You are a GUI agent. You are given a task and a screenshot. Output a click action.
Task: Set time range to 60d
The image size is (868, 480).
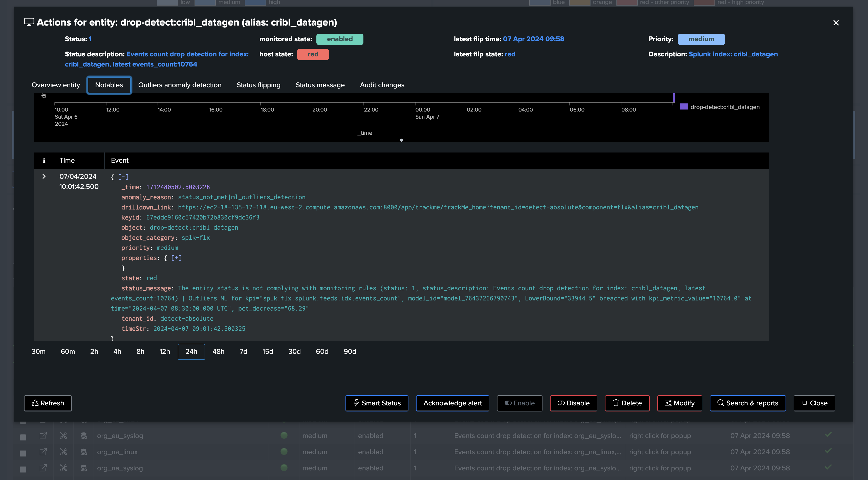[322, 351]
